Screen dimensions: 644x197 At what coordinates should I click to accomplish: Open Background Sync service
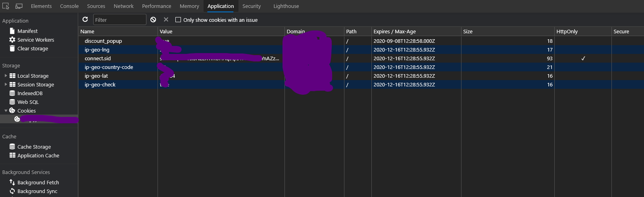click(x=37, y=191)
